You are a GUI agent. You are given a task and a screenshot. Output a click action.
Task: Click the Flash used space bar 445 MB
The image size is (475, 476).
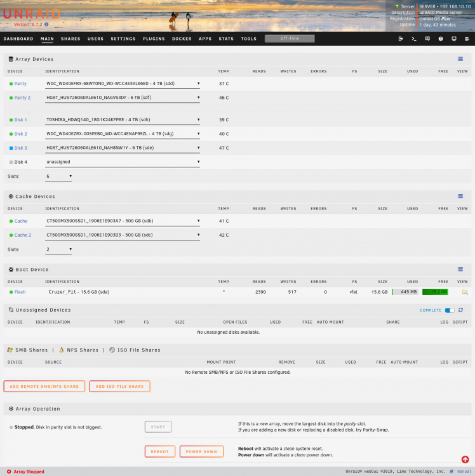405,292
